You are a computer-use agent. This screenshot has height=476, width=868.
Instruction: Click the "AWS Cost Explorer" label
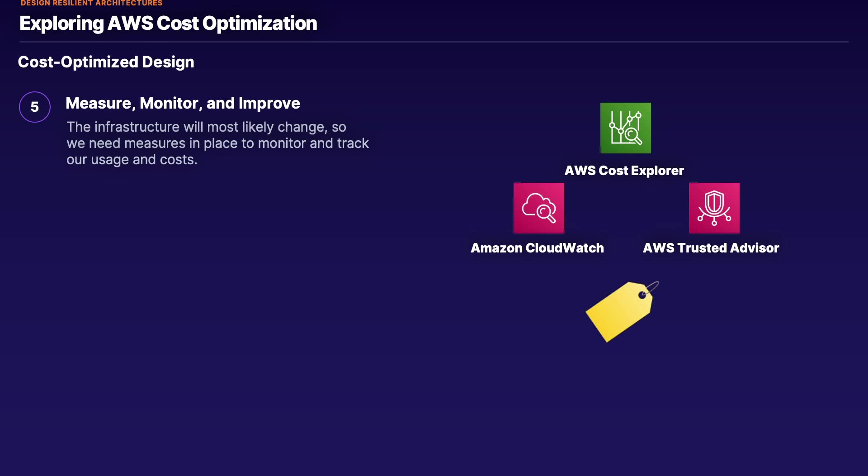(x=624, y=171)
